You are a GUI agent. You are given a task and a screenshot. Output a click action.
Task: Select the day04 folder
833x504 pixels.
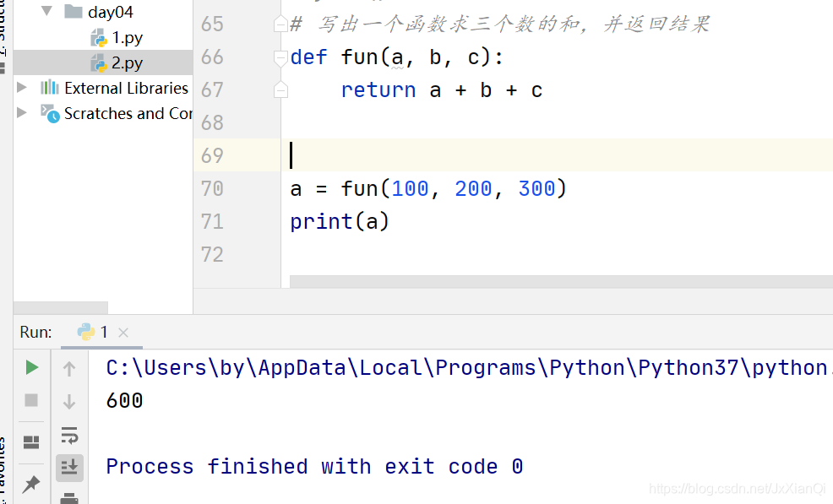coord(99,12)
